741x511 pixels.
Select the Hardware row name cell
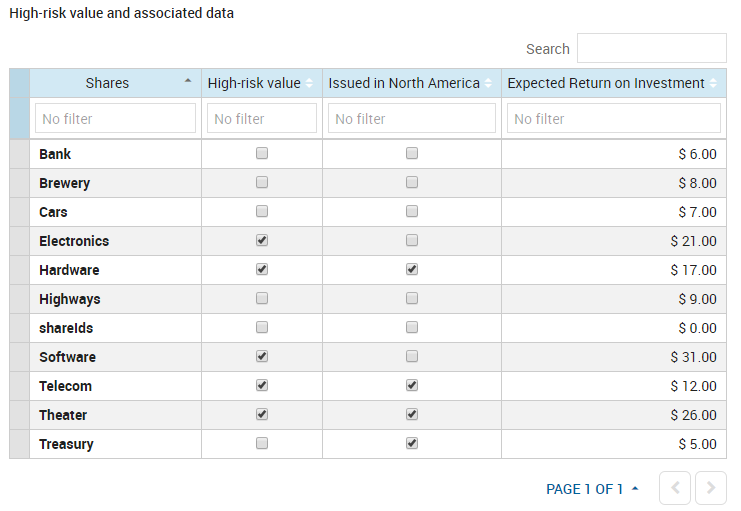tap(69, 270)
